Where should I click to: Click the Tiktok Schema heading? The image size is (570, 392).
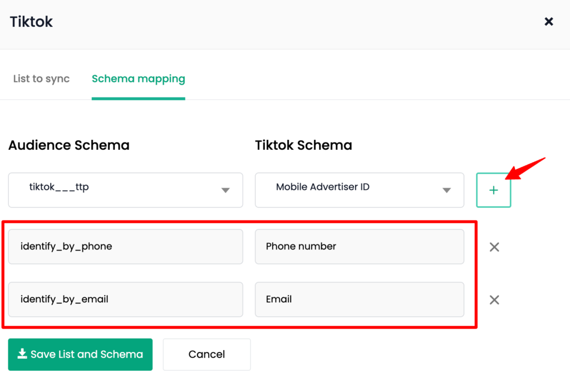pos(303,145)
